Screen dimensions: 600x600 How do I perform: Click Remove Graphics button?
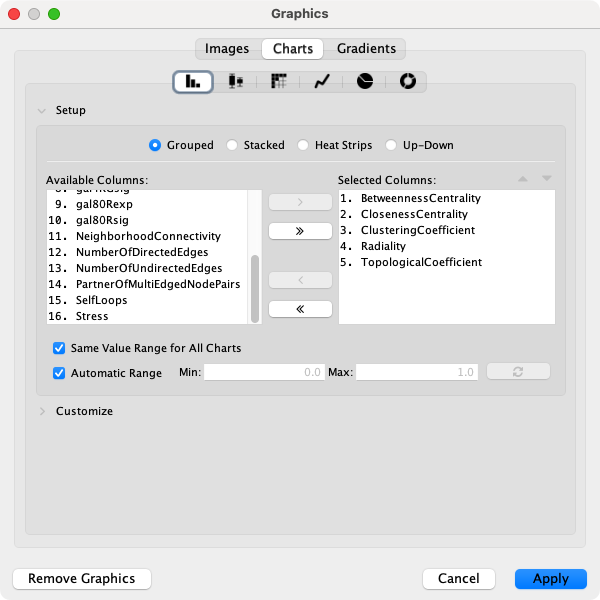[81, 579]
